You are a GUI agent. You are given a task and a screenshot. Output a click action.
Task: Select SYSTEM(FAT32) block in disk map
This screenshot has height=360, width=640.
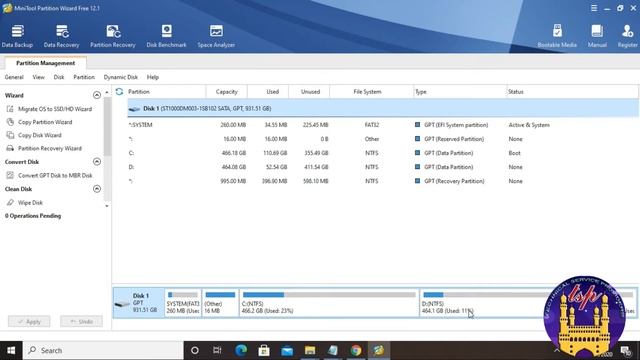coord(183,303)
